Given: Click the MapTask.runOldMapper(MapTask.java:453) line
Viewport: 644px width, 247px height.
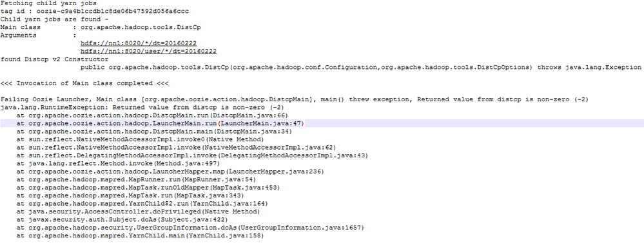Looking at the screenshot, I should (x=148, y=188).
